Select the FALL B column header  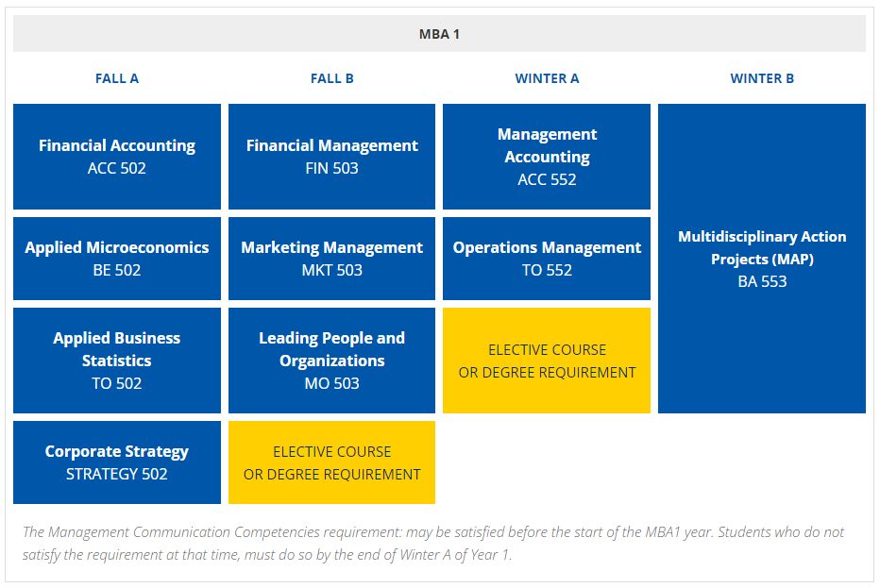tap(331, 78)
